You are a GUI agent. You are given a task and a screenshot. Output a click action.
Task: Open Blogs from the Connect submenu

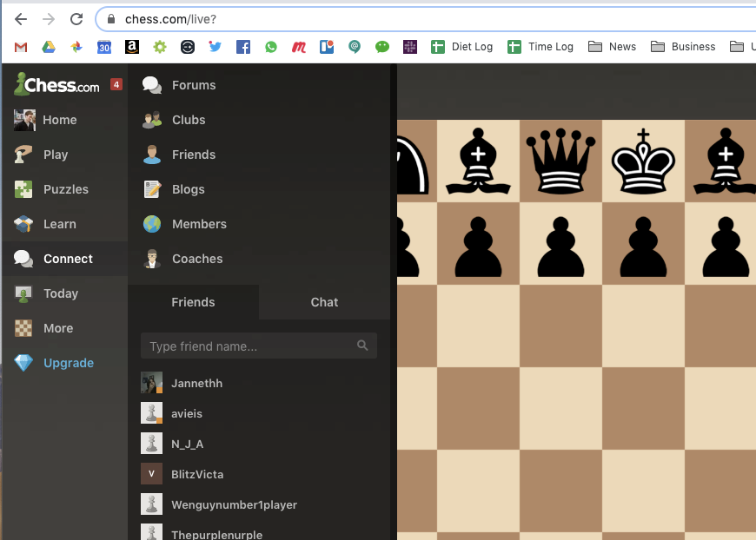click(259, 189)
